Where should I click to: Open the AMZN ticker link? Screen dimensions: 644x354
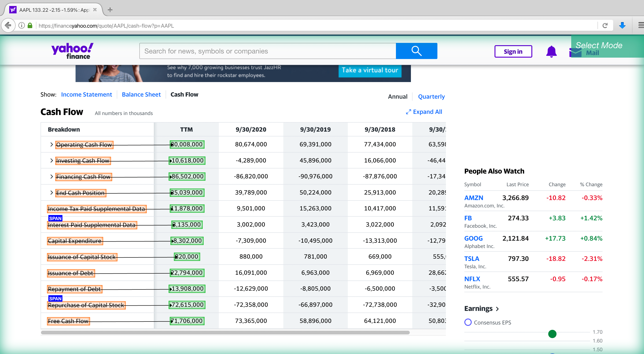click(x=474, y=198)
